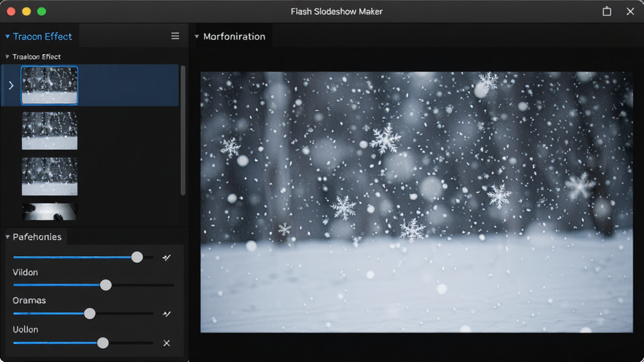The image size is (644, 362).
Task: Click the curve icon beside the Oramas slider
Action: [166, 314]
